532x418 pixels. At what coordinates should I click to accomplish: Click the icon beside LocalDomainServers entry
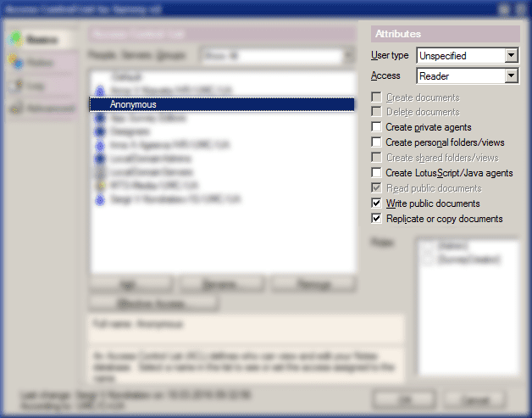(x=101, y=172)
